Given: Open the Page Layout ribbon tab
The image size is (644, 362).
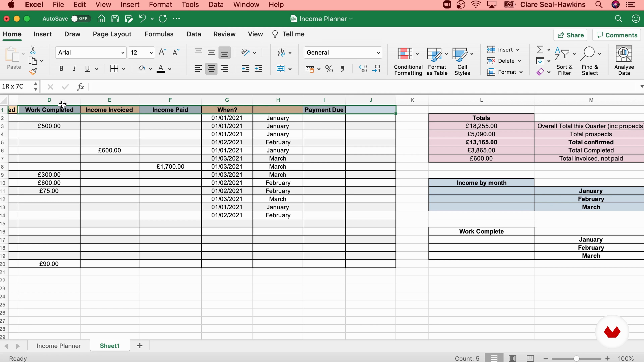Looking at the screenshot, I should (x=112, y=34).
